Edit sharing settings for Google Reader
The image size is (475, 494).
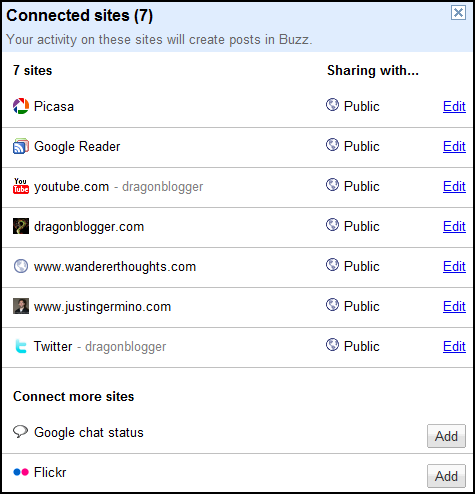(x=454, y=146)
